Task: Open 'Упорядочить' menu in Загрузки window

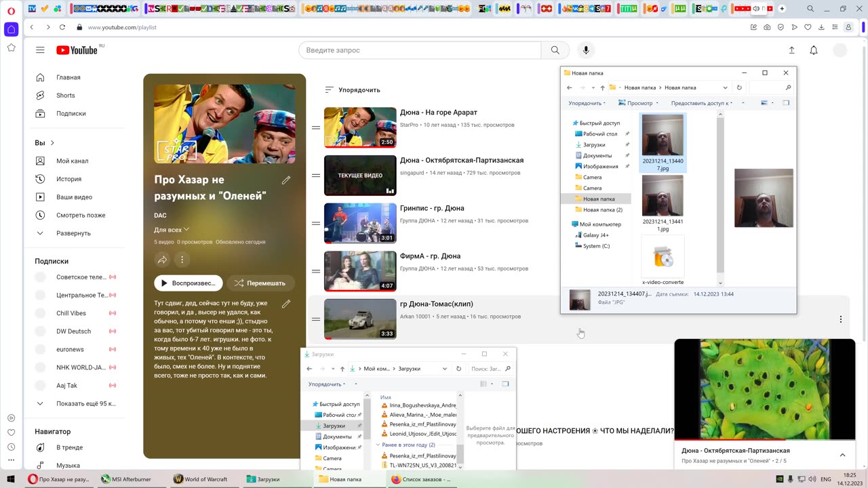Action: coord(327,384)
